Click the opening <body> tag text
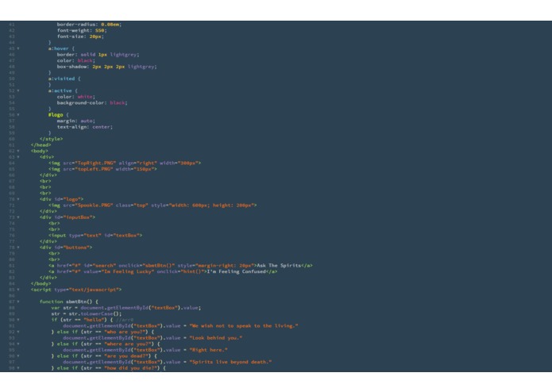The width and height of the screenshot is (552, 392). tap(40, 152)
